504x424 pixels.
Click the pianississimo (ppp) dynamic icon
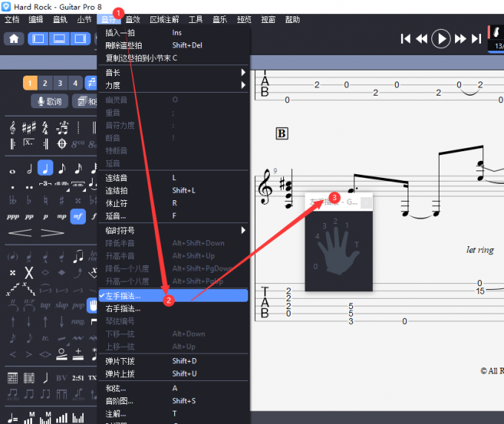[x=13, y=216]
